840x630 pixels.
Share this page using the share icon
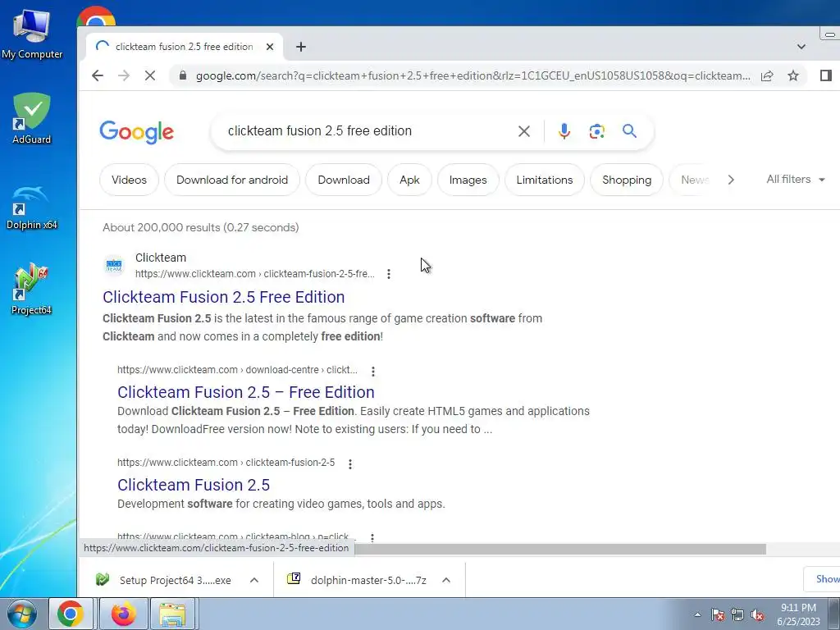pos(767,75)
